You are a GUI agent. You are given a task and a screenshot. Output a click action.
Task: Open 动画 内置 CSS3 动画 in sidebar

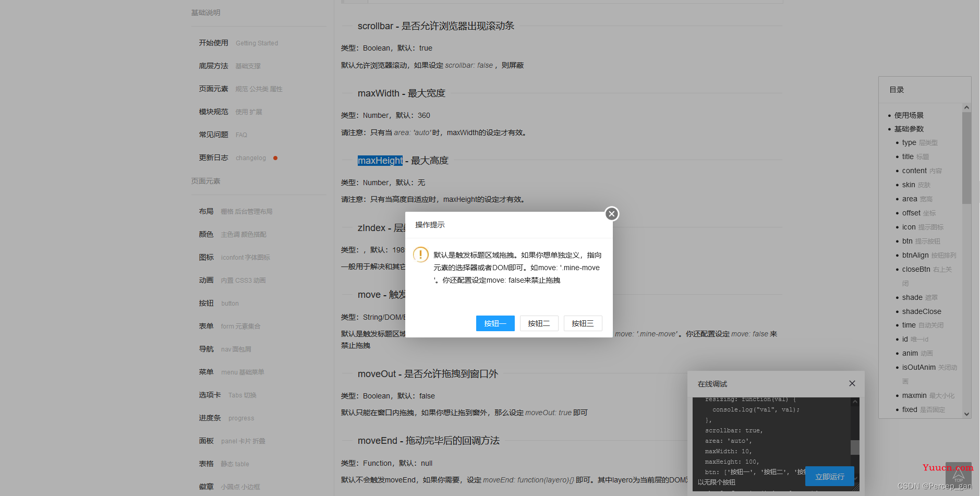pyautogui.click(x=232, y=280)
